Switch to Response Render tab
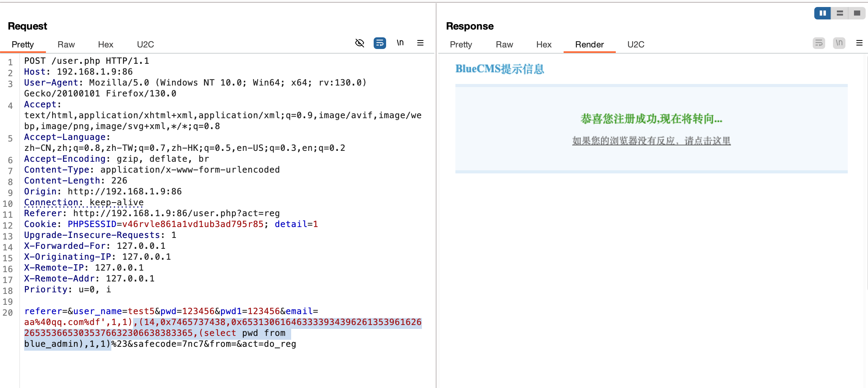The height and width of the screenshot is (388, 868). point(589,44)
